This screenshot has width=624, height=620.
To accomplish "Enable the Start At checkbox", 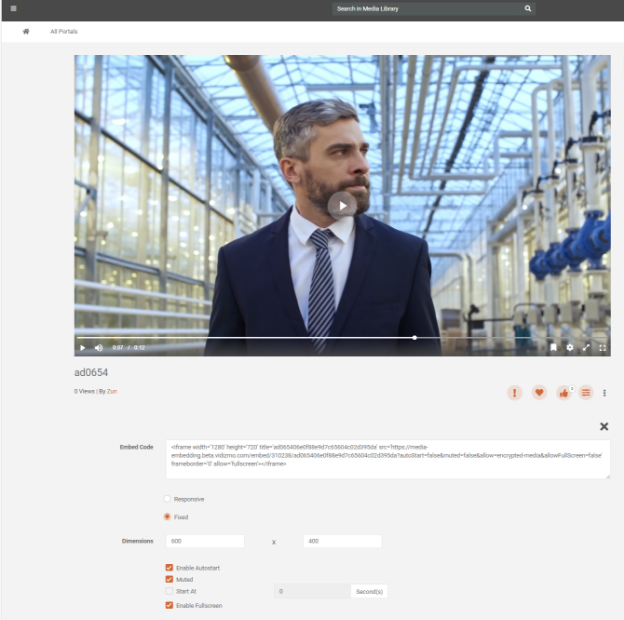I will 169,591.
